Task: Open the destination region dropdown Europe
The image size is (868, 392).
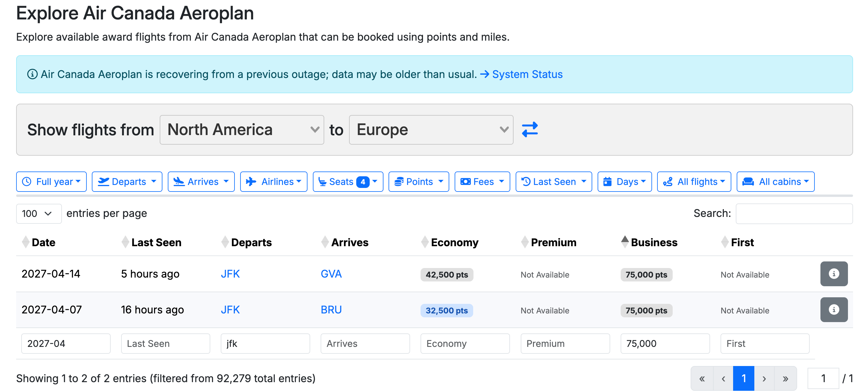Action: click(x=431, y=130)
